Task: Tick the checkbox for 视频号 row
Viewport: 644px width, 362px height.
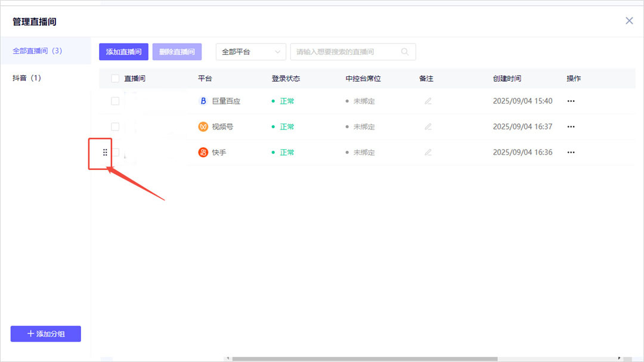Action: pyautogui.click(x=115, y=126)
